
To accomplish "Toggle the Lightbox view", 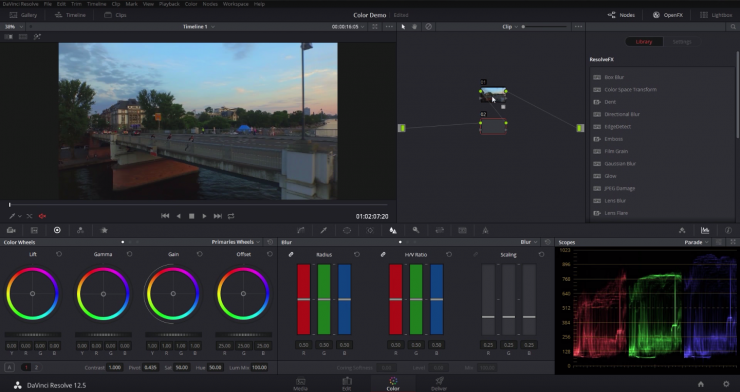I will click(x=716, y=15).
